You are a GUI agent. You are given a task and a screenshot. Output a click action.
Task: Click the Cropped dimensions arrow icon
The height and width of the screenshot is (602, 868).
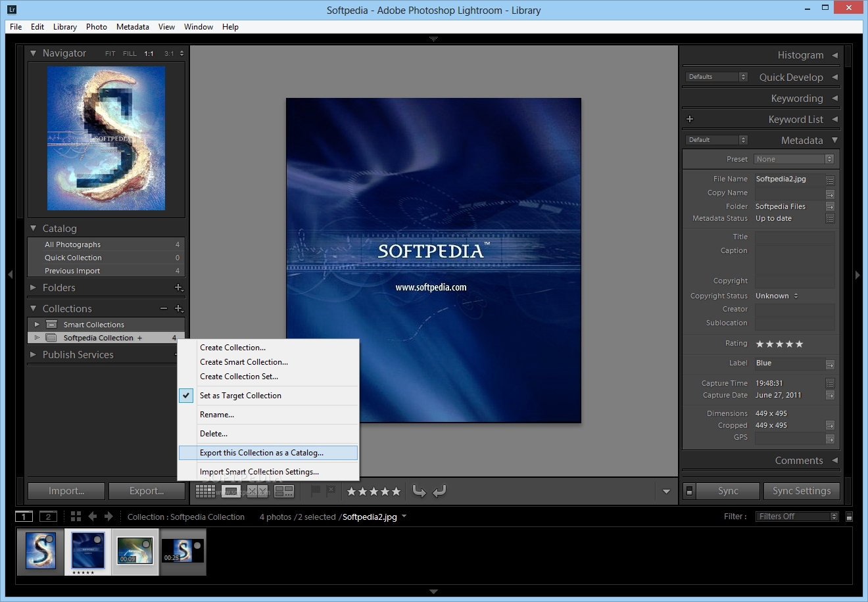click(x=830, y=425)
